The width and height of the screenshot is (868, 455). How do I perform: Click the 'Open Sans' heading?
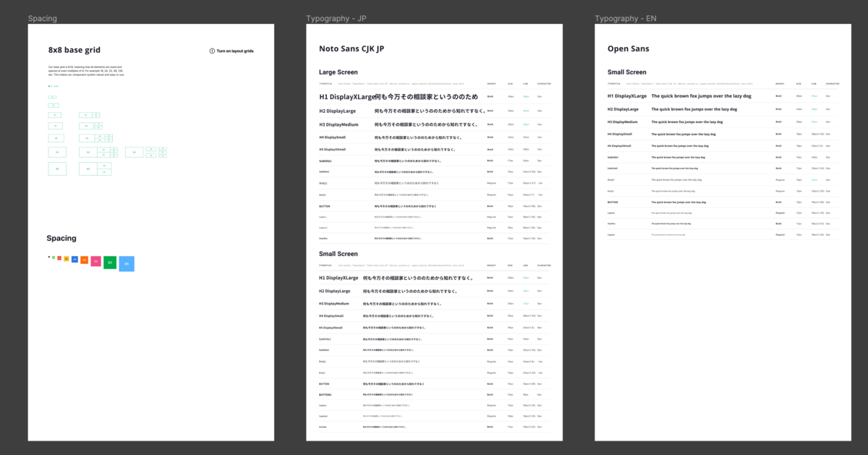(629, 48)
